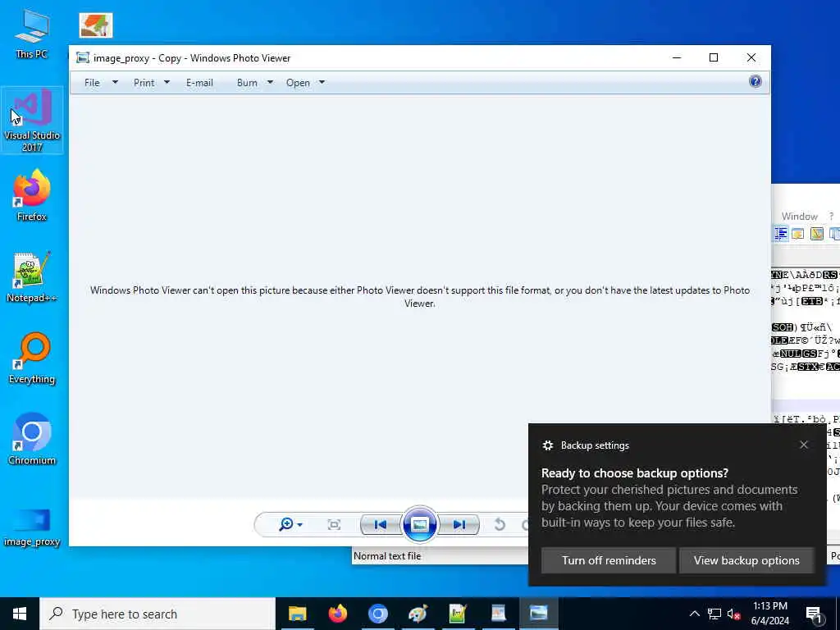Select the Firefox desktop shortcut
The width and height of the screenshot is (840, 630).
32,195
